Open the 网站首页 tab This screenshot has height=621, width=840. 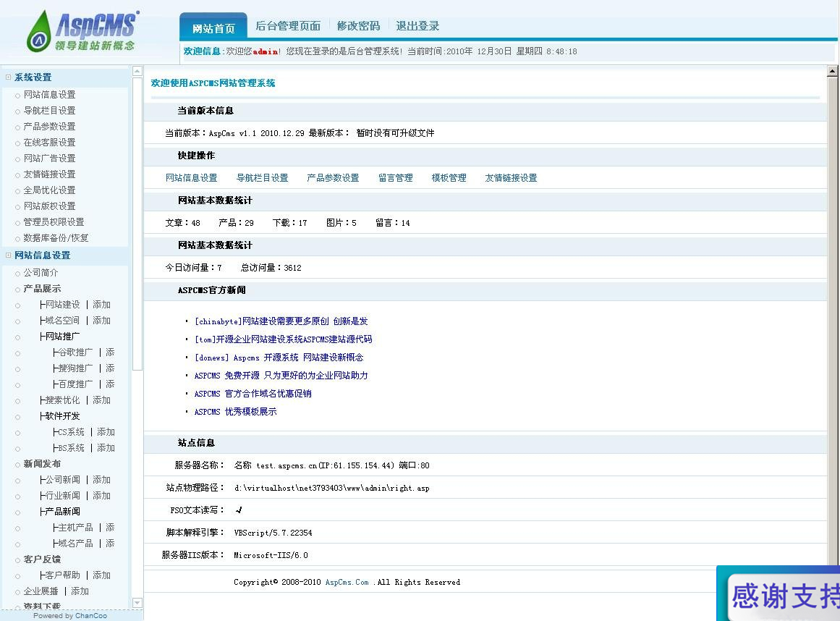click(x=213, y=28)
